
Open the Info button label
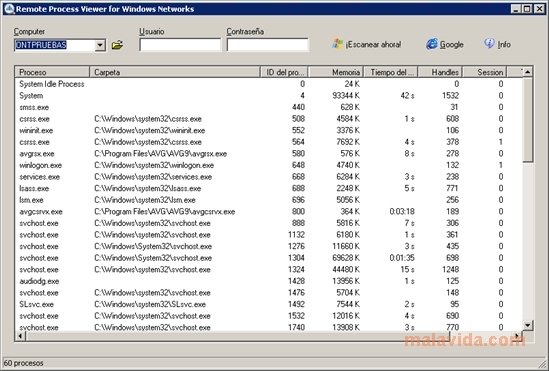tap(504, 44)
